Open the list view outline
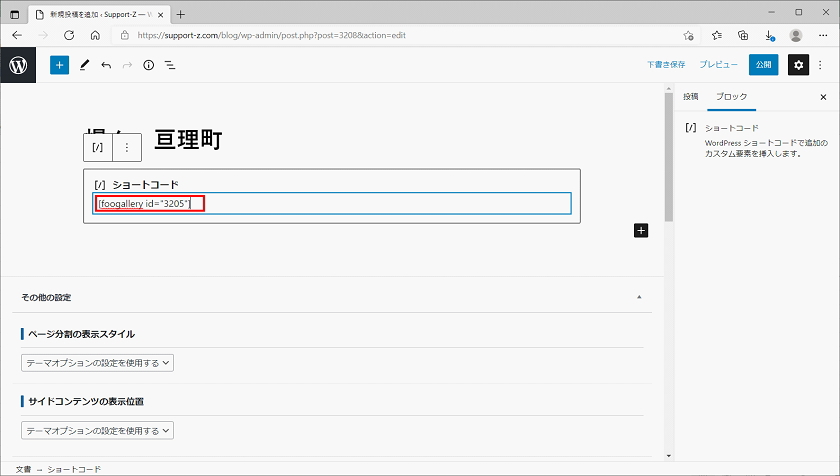840x476 pixels. pos(170,65)
